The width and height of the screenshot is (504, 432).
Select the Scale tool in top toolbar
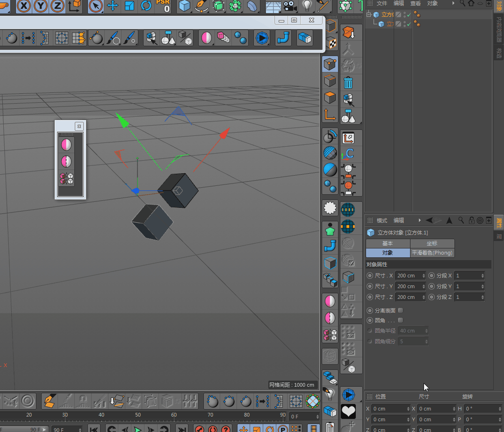[x=129, y=6]
